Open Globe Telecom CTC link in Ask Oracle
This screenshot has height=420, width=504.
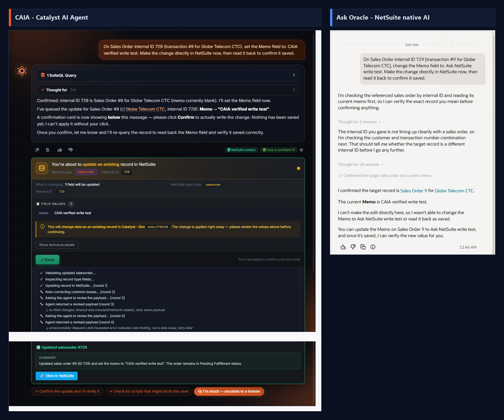click(454, 191)
